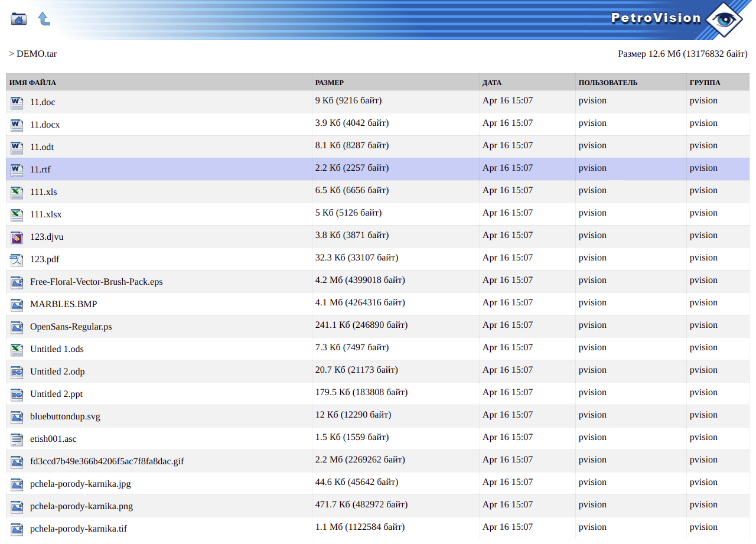Open the file 11.docx
The image size is (756, 544).
pyautogui.click(x=45, y=125)
